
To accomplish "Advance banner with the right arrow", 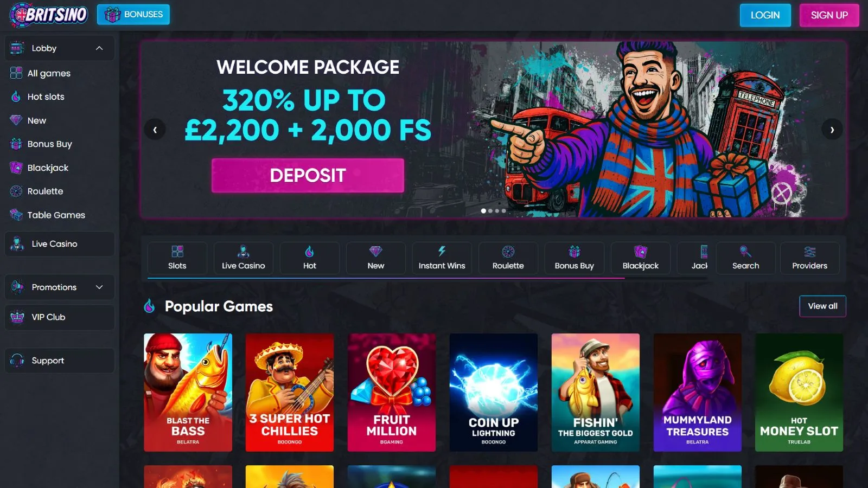I will pos(832,130).
